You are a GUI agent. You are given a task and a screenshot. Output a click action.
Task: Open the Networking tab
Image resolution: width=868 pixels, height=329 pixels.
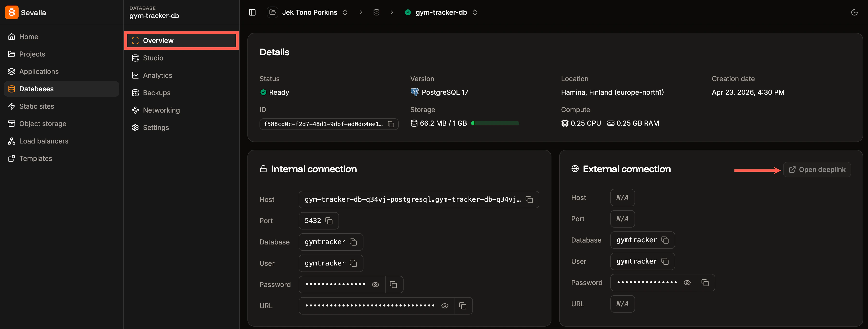[182, 110]
